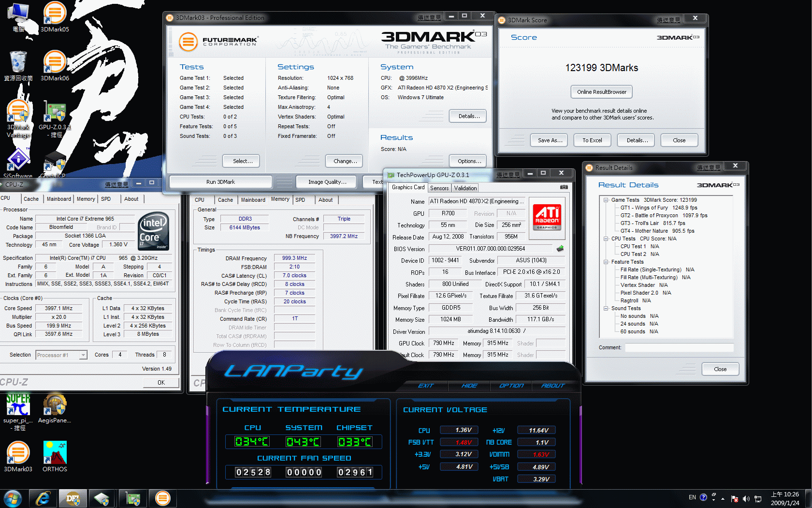812x508 pixels.
Task: Click the EN language indicator in tray
Action: pos(692,497)
